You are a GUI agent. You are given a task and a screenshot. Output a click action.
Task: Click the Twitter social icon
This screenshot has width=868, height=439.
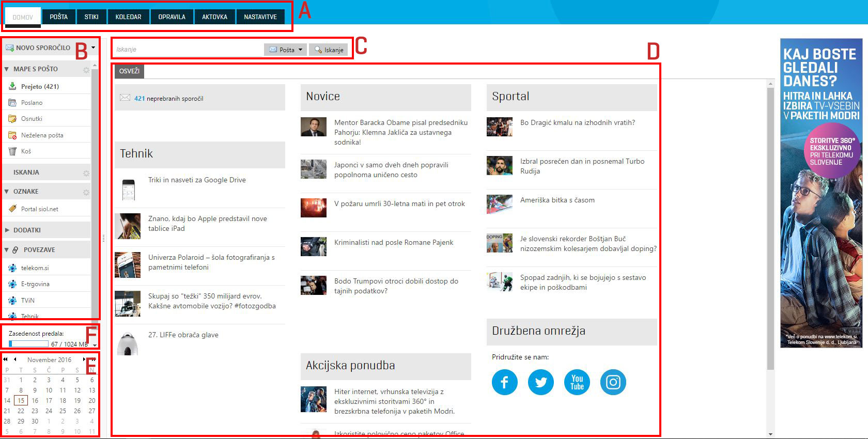coord(540,382)
